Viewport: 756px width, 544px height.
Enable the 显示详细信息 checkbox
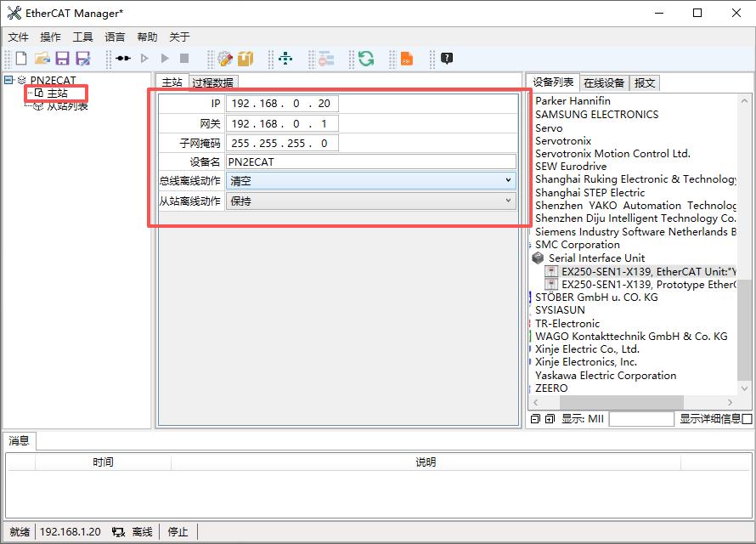coord(747,419)
